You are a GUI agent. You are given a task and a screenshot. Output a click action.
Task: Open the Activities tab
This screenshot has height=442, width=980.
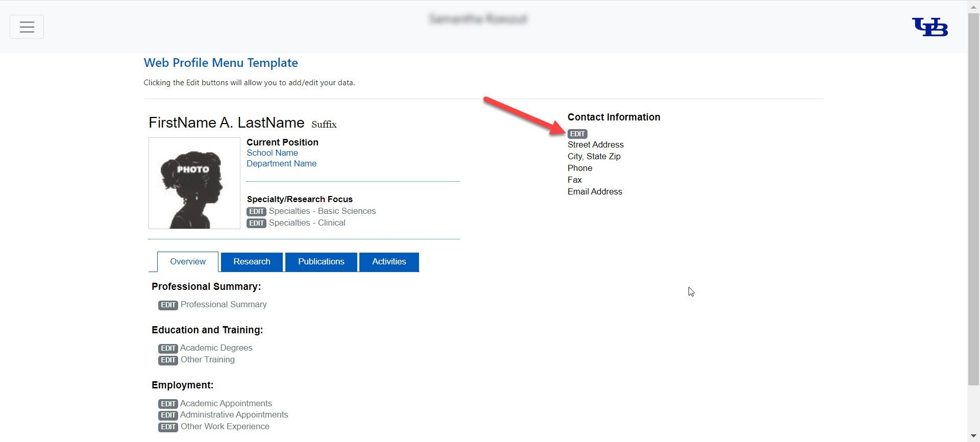pos(389,262)
